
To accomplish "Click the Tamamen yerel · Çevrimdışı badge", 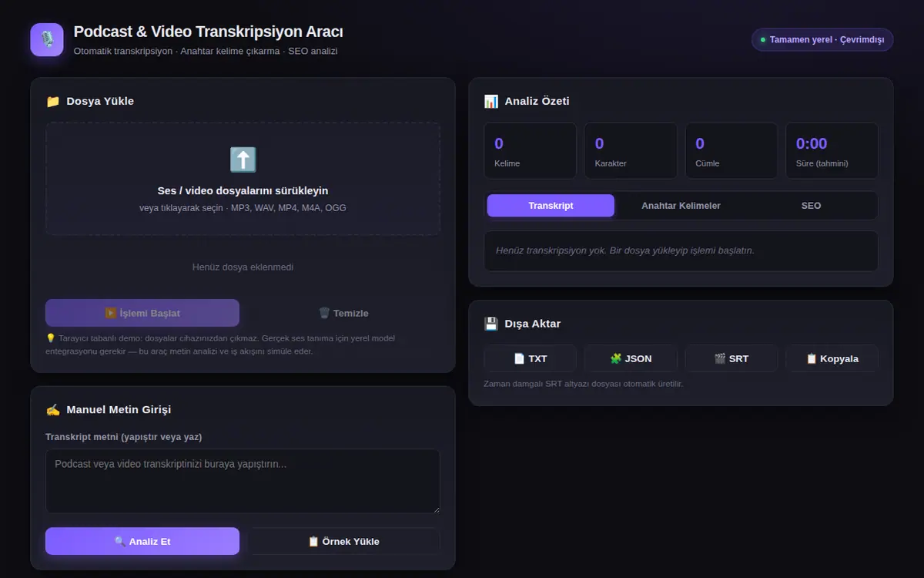I will point(822,39).
